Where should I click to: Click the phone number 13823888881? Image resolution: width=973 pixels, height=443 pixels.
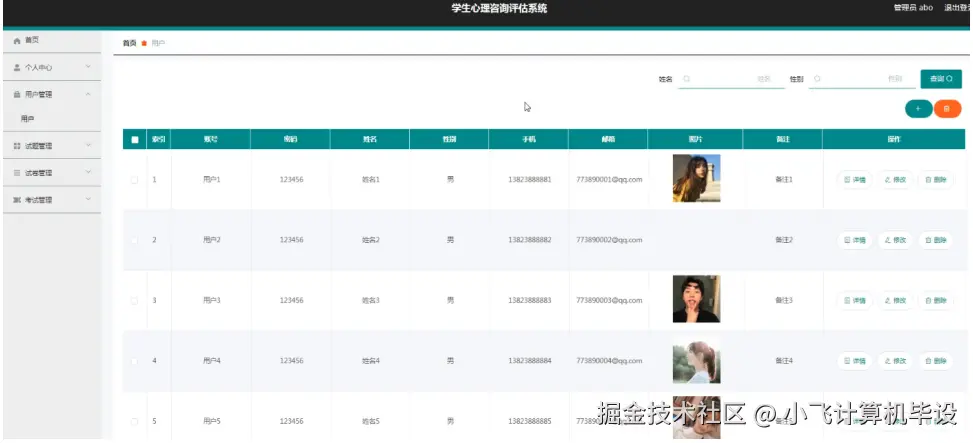tap(529, 179)
